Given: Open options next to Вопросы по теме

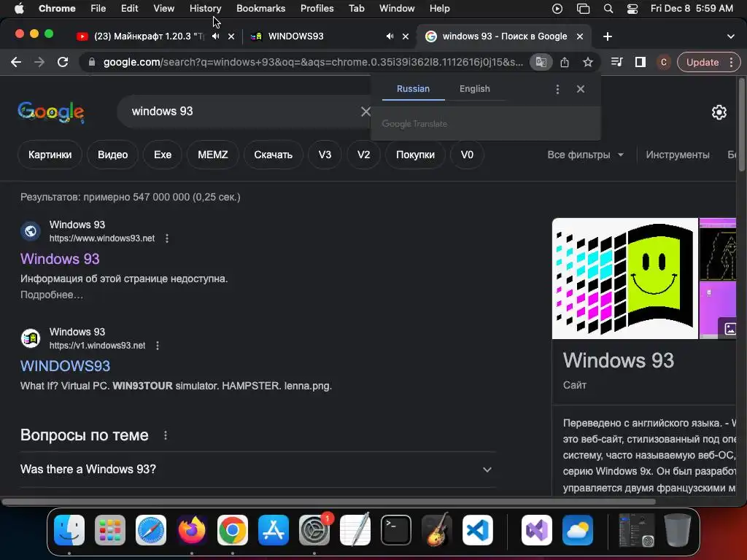Looking at the screenshot, I should 166,435.
